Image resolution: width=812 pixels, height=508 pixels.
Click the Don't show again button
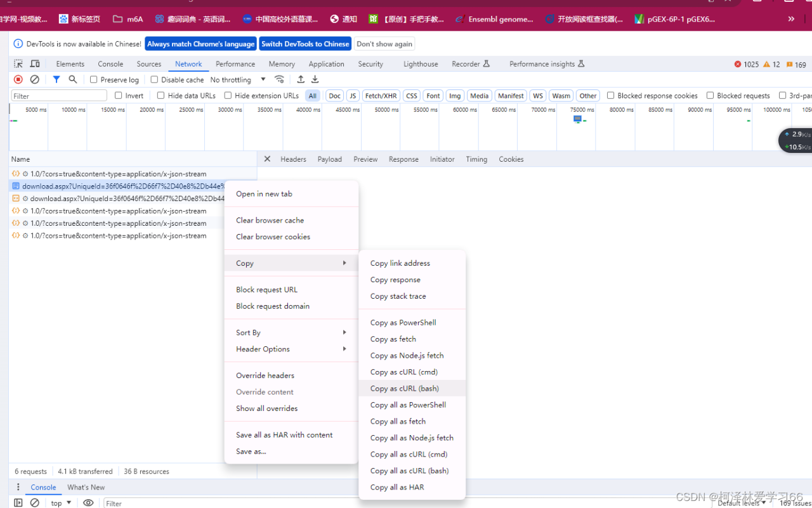point(384,44)
